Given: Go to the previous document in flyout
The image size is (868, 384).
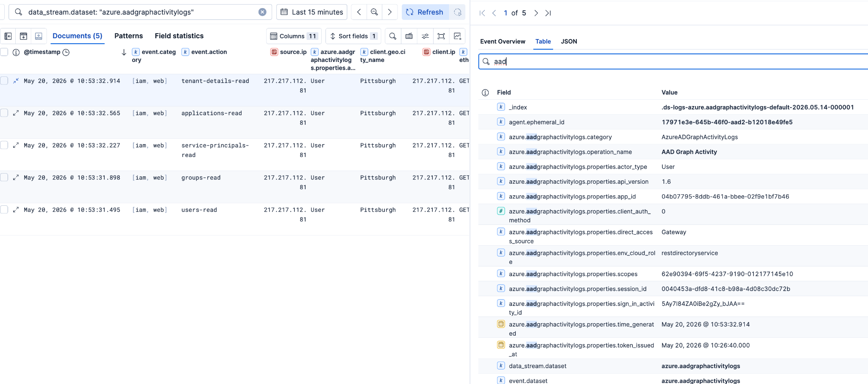Looking at the screenshot, I should pyautogui.click(x=494, y=13).
